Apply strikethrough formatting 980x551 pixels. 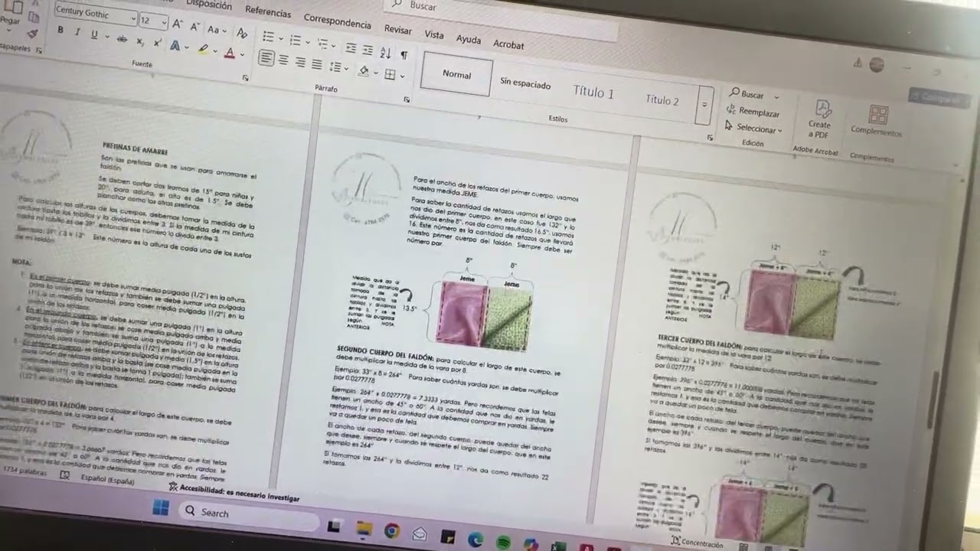pyautogui.click(x=122, y=38)
